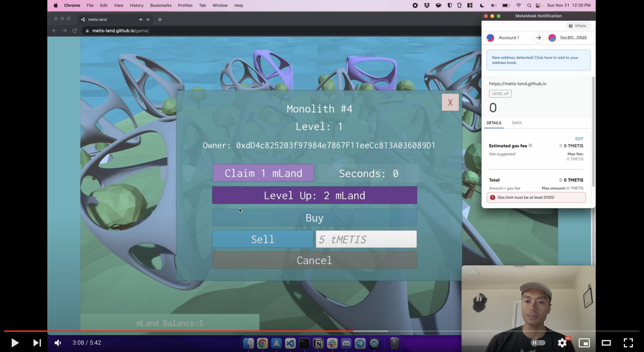Open the Bookmarks menu
Viewport: 644px width, 352px height.
coord(161,5)
